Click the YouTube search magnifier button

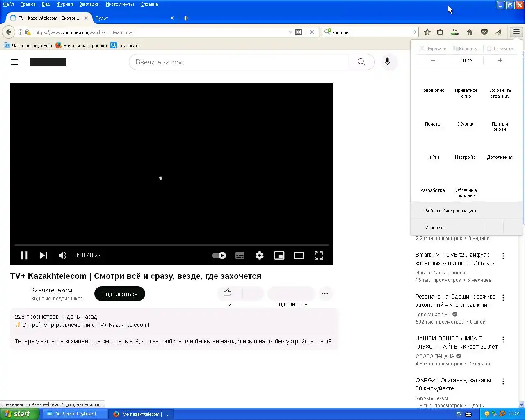pyautogui.click(x=361, y=62)
